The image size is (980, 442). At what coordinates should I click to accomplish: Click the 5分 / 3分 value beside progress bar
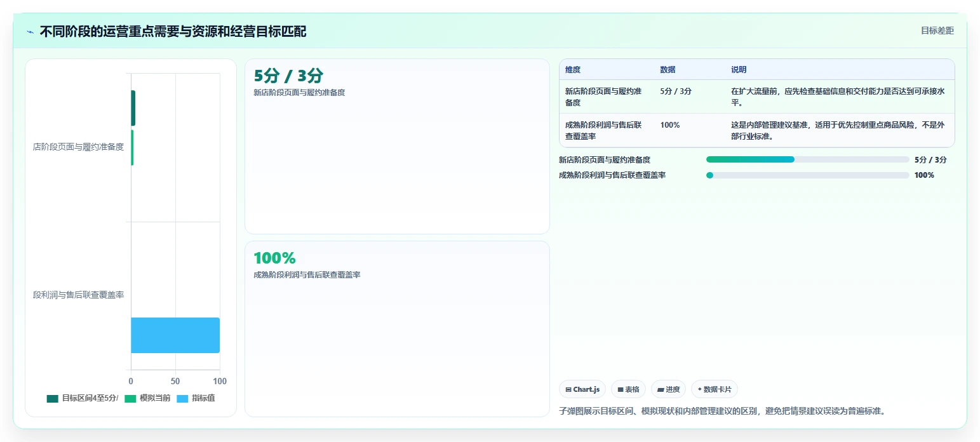point(930,160)
